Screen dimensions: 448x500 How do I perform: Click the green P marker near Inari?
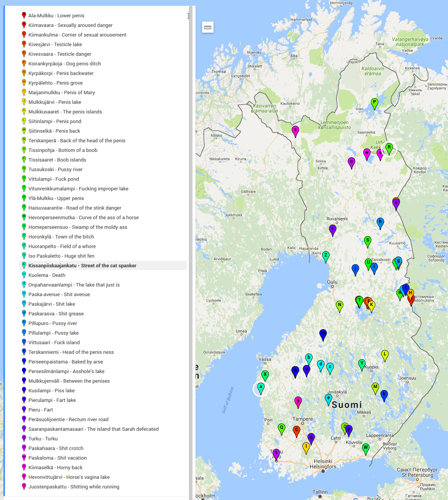click(x=375, y=104)
